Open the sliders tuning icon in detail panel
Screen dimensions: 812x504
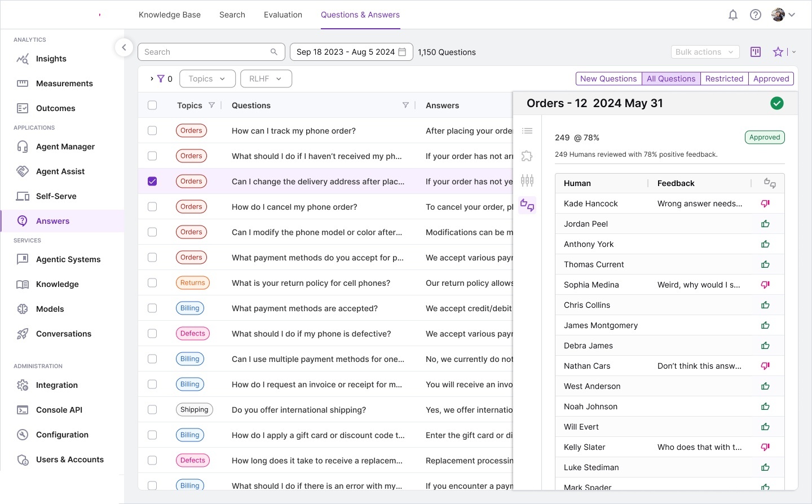[x=527, y=180]
